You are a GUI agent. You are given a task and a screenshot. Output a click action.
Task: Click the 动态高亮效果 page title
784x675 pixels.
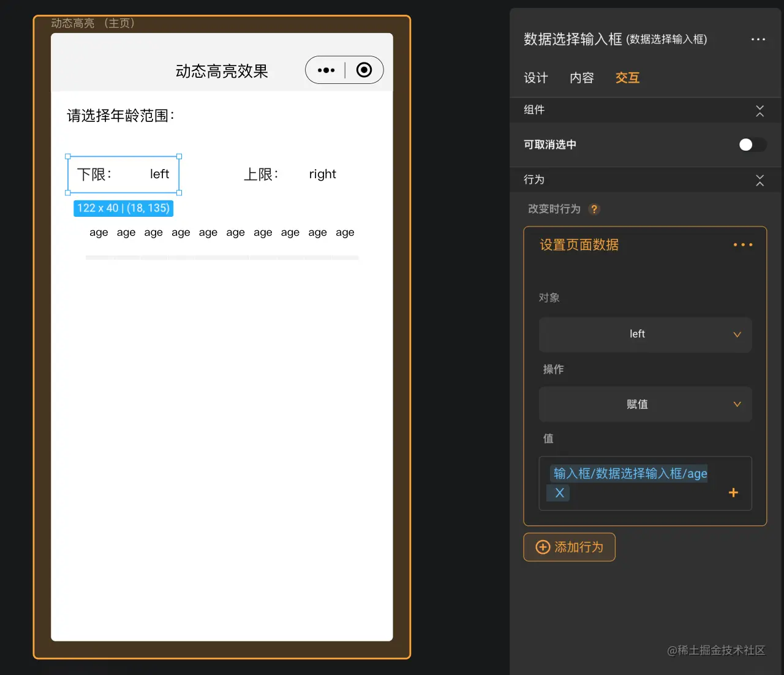click(x=222, y=72)
